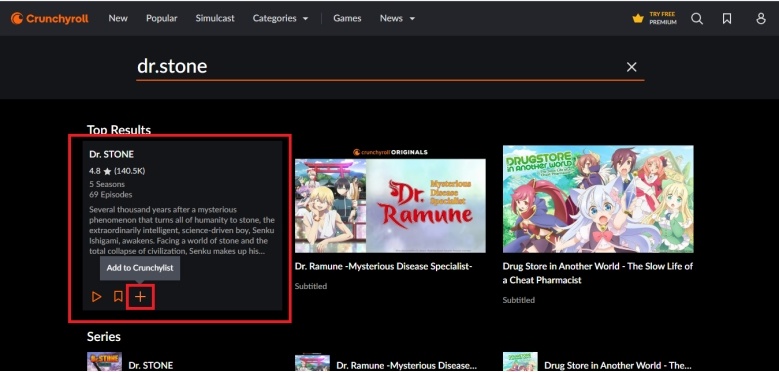Viewport: 779px width, 372px height.
Task: Open the account profile icon
Action: pyautogui.click(x=761, y=18)
